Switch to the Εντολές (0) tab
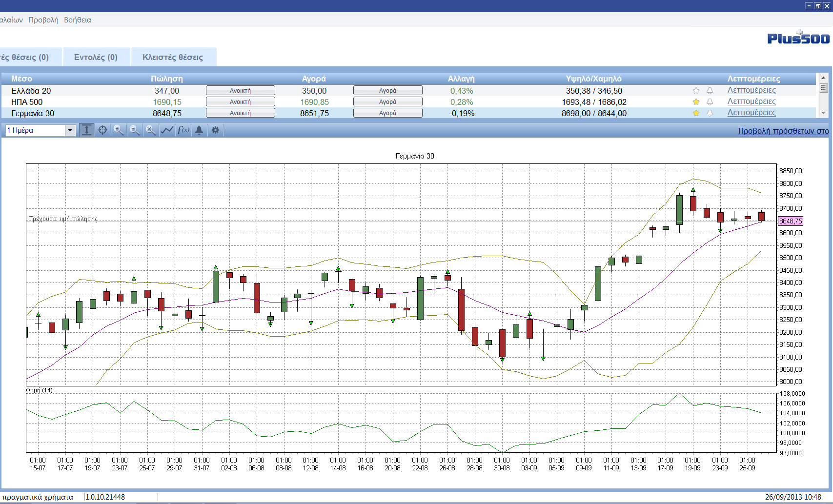The width and height of the screenshot is (833, 504). (96, 57)
